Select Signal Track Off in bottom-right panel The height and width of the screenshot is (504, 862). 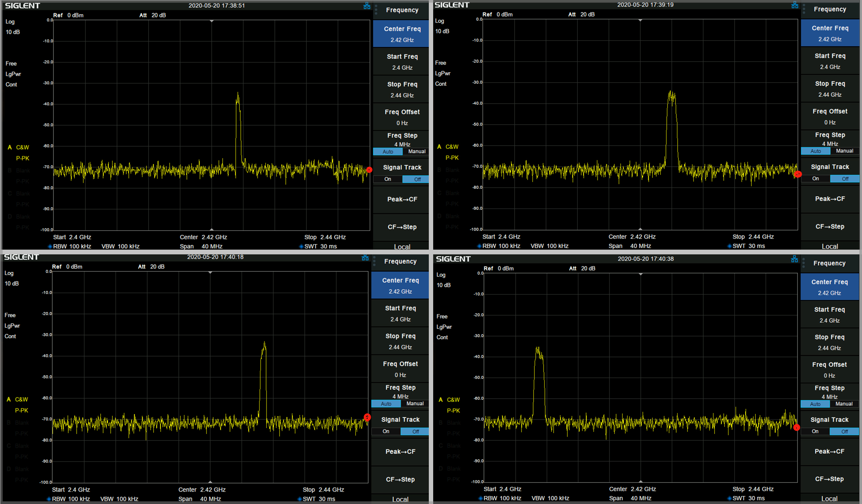click(844, 432)
